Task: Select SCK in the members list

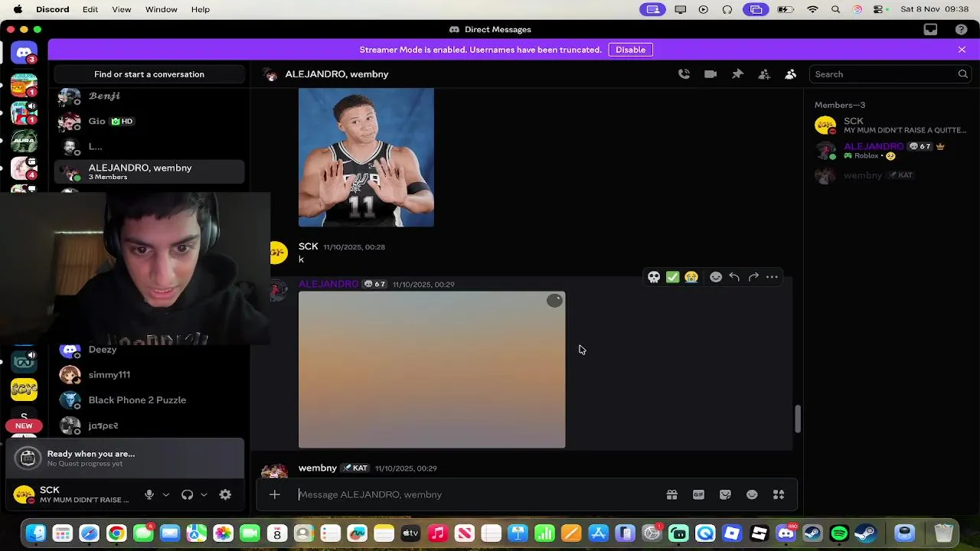Action: (x=890, y=126)
